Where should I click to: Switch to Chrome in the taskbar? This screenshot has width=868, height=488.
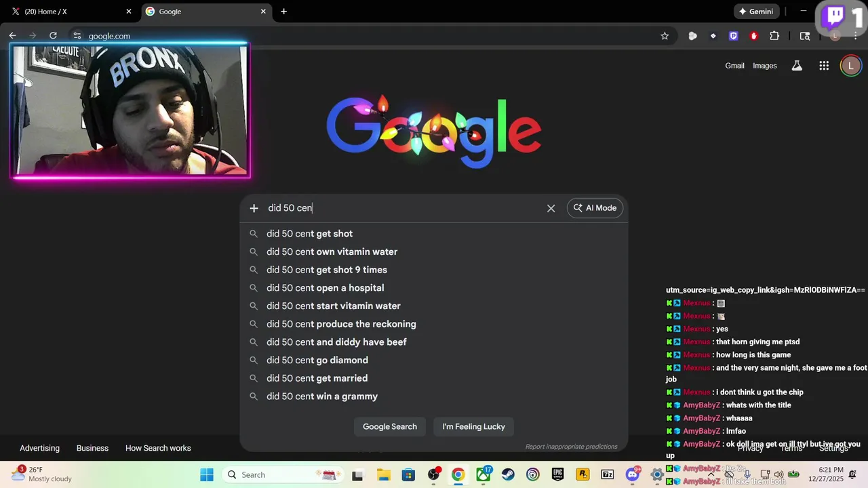click(458, 474)
